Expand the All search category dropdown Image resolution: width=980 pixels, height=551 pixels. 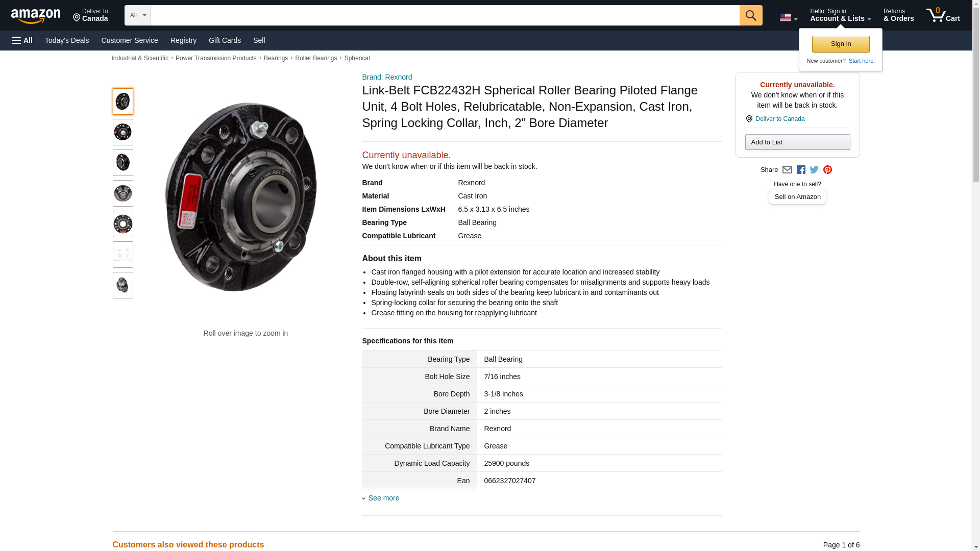[137, 15]
